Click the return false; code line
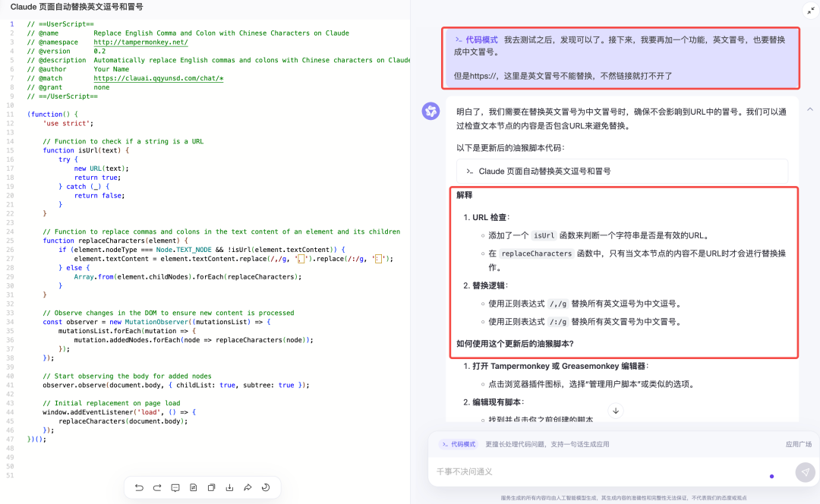Image resolution: width=820 pixels, height=504 pixels. point(99,196)
